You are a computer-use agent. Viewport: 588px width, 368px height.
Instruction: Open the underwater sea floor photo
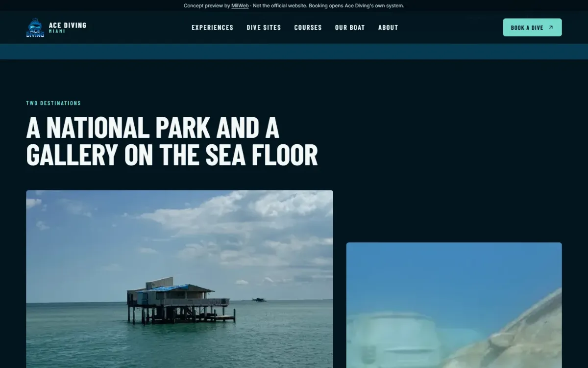[x=454, y=305]
